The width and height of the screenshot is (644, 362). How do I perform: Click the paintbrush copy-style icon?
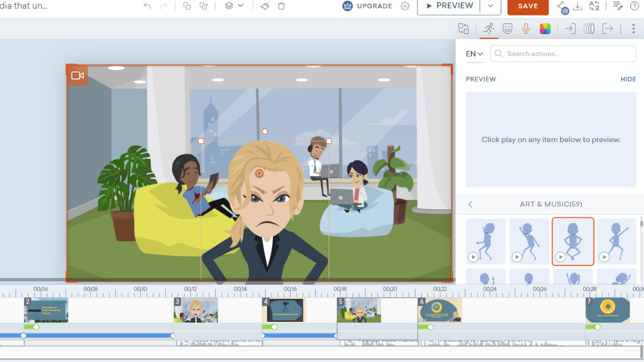click(x=265, y=6)
